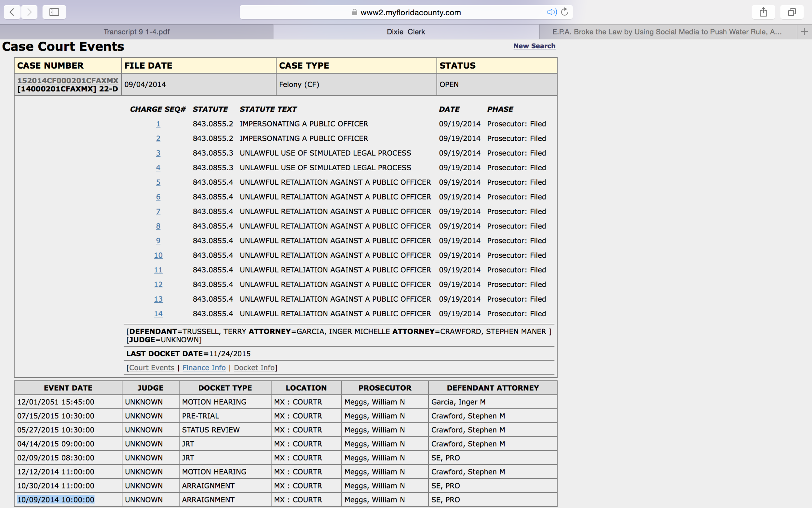
Task: Click the file date 09/04/2014 cell
Action: (199, 84)
